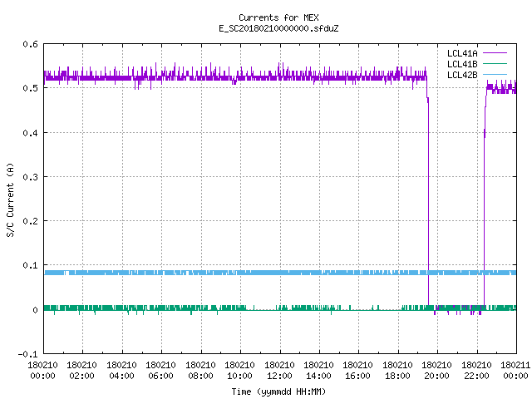
Task: Click the y-axis label 'S/C Current (A)'
Action: click(11, 199)
